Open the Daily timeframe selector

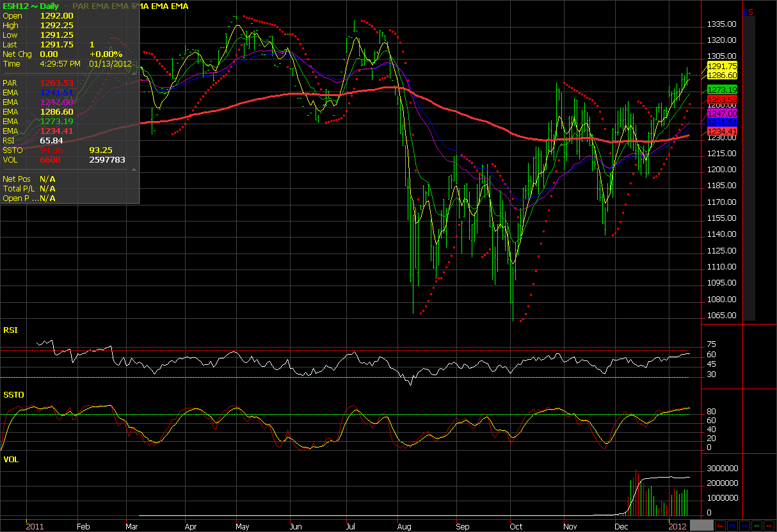(49, 6)
